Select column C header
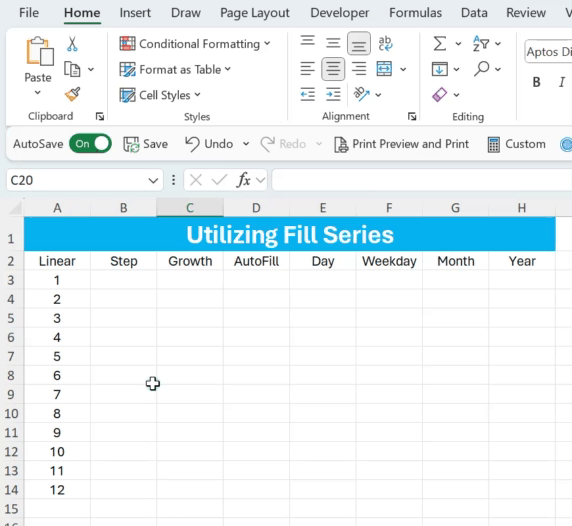 190,208
